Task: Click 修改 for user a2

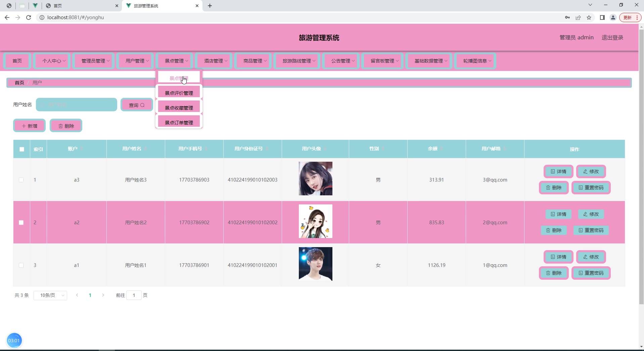Action: click(x=591, y=214)
